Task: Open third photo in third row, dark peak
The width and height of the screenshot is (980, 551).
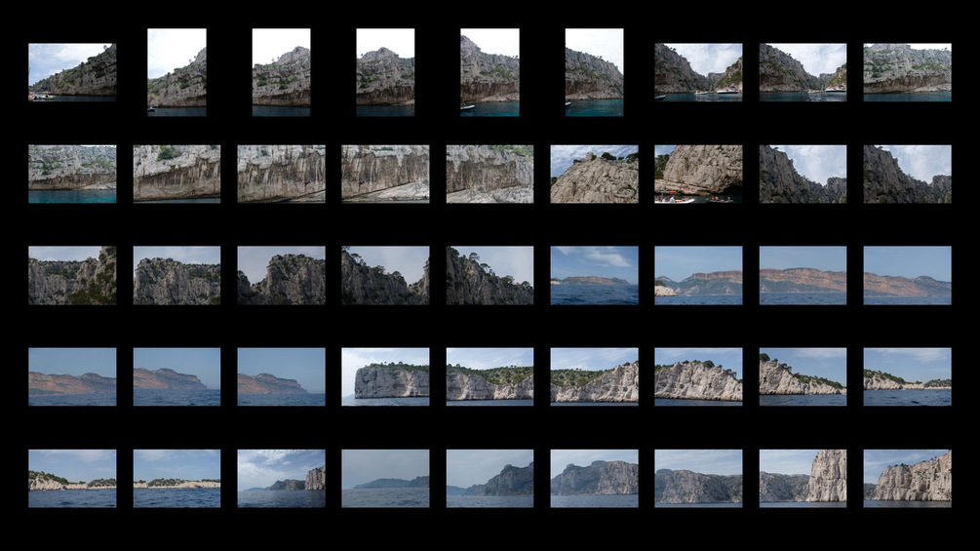Action: coord(281,275)
